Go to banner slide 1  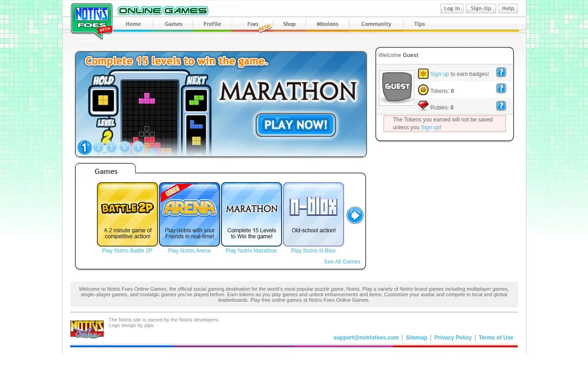coord(85,147)
